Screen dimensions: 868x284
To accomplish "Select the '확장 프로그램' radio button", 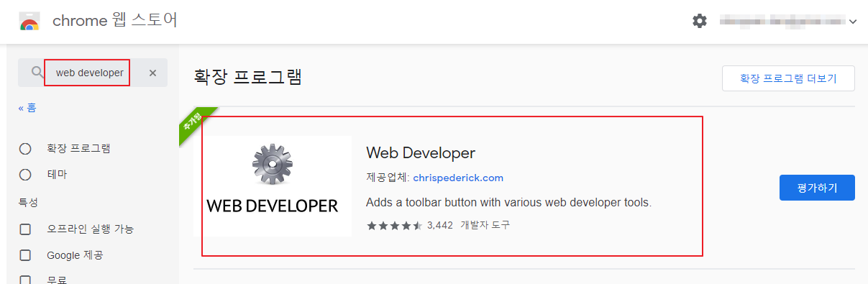I will pos(25,149).
